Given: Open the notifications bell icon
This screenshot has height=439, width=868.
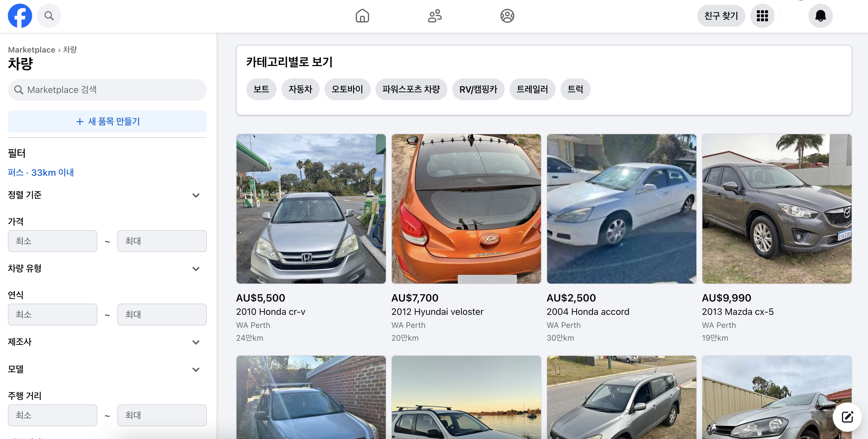Looking at the screenshot, I should point(820,15).
